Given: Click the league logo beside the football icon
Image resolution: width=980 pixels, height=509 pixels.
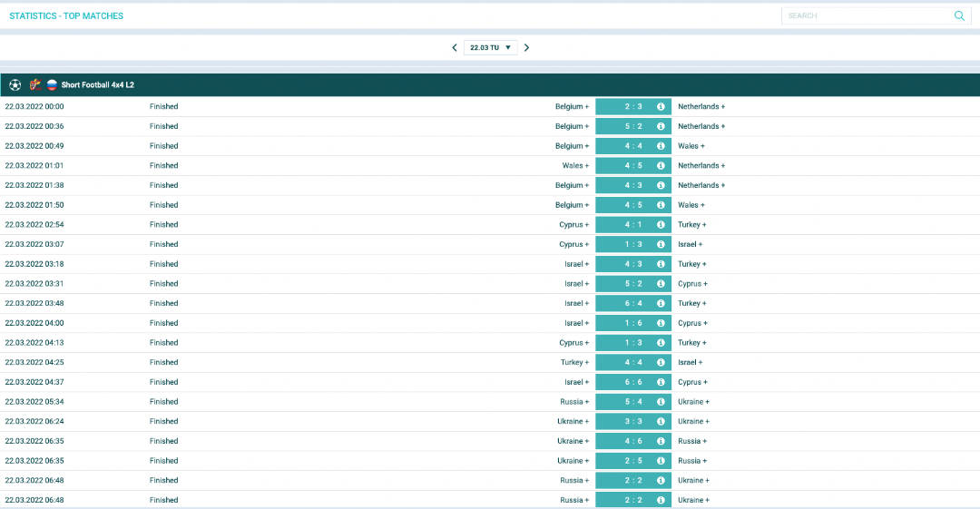Looking at the screenshot, I should click(34, 84).
